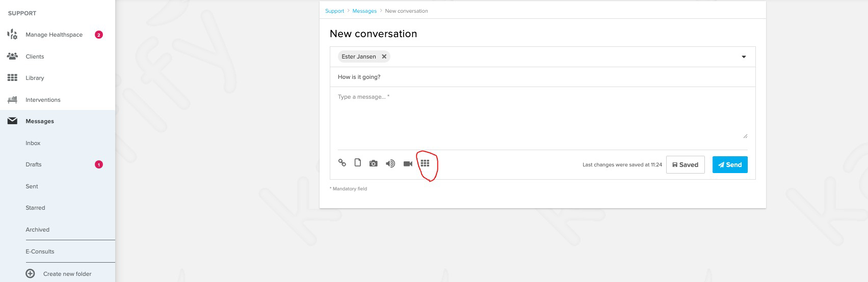Expand the recipients dropdown arrow

[x=744, y=57]
